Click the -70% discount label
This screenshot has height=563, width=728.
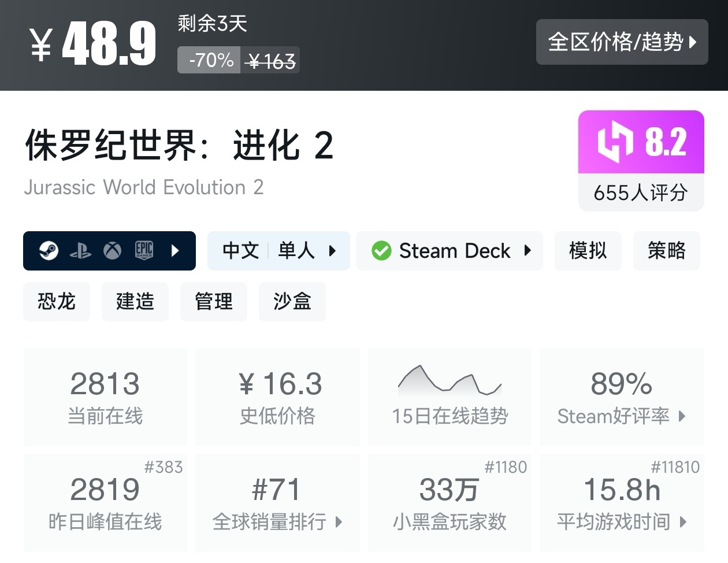[208, 60]
